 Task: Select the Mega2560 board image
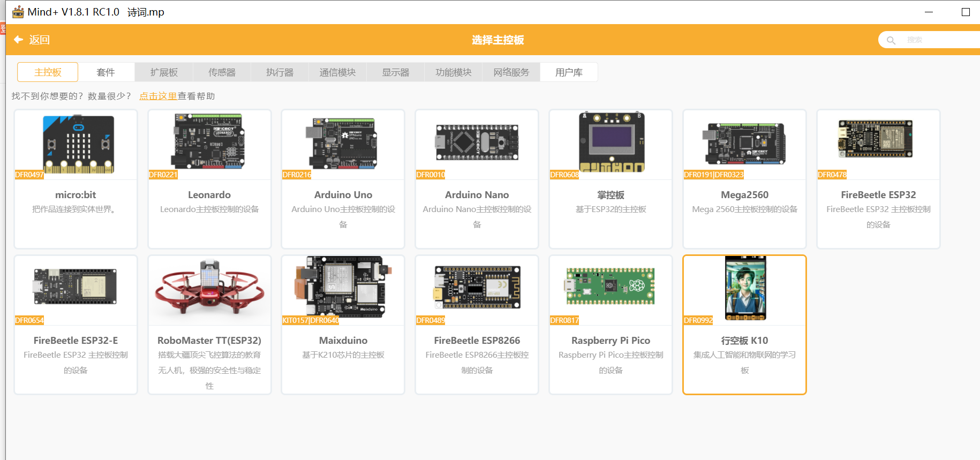745,144
